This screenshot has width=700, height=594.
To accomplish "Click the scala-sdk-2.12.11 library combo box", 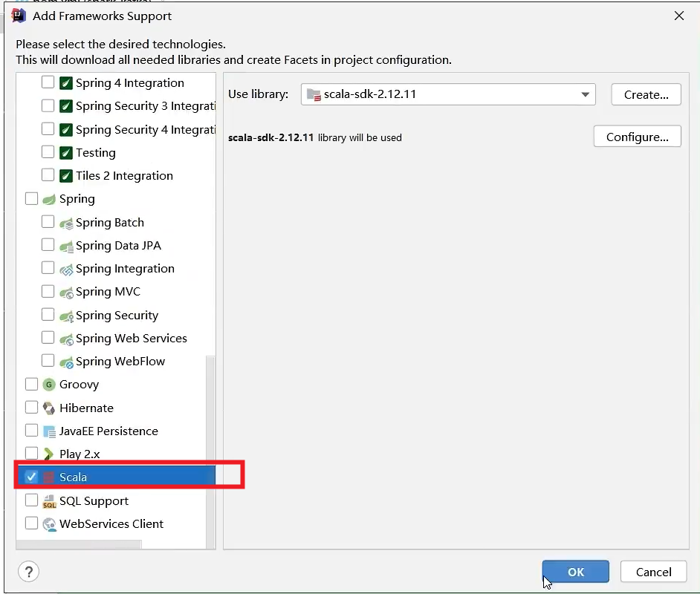I will (448, 94).
